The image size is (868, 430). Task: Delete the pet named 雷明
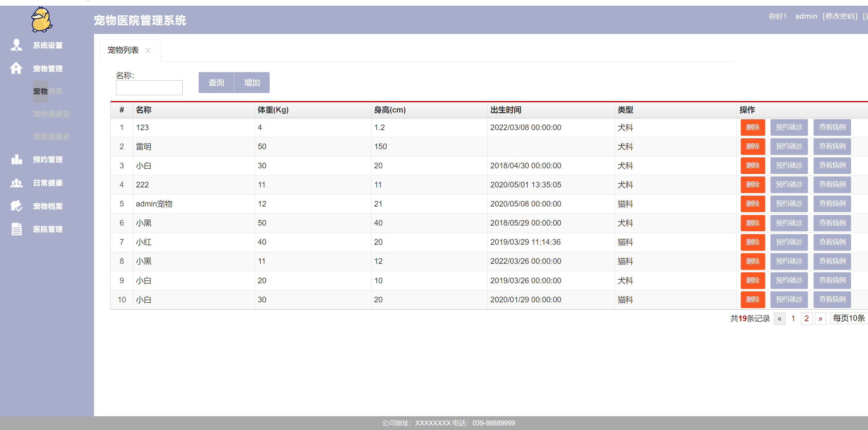click(x=752, y=146)
